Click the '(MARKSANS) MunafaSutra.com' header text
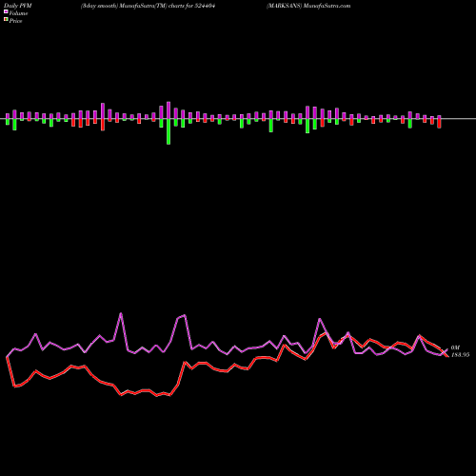The image size is (476, 476). 308,6
